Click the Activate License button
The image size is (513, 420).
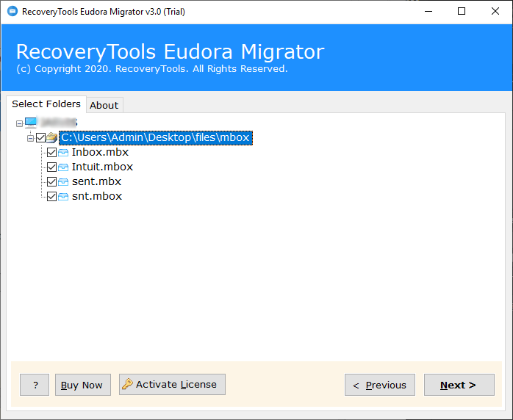(x=172, y=384)
